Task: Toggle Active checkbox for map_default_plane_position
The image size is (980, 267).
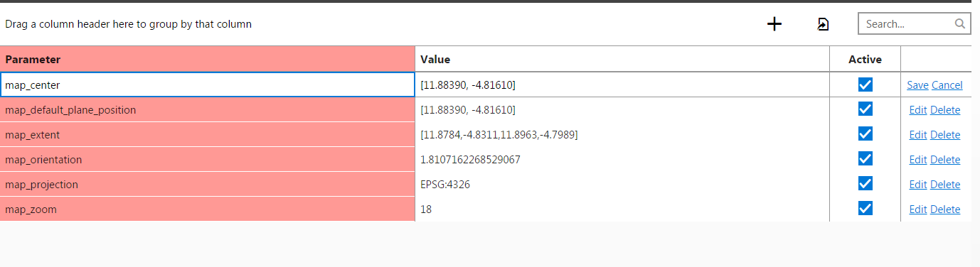Action: (x=866, y=109)
